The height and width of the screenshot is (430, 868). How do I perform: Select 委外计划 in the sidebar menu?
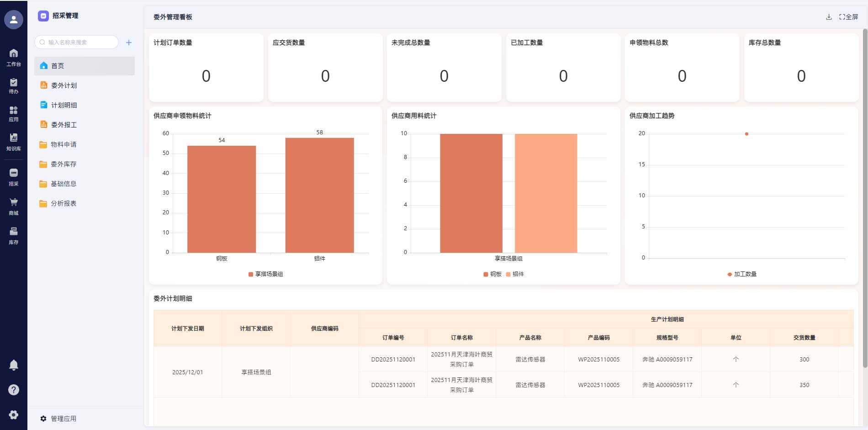tap(64, 85)
